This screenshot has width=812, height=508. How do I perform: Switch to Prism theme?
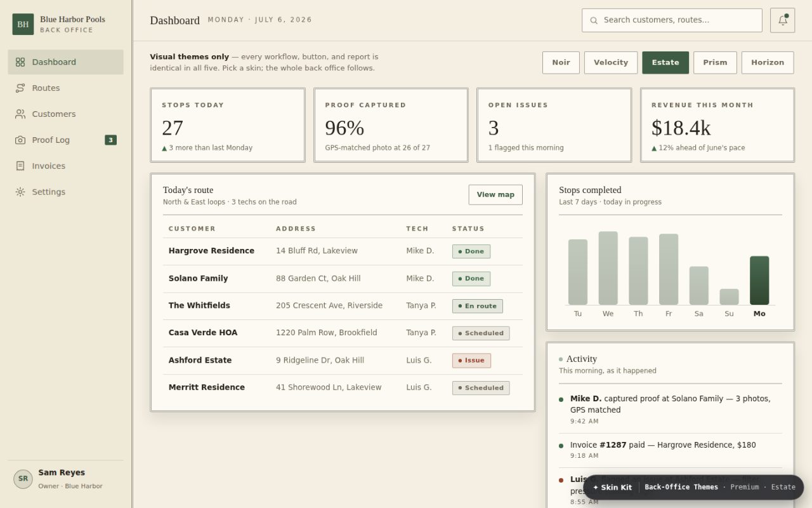tap(715, 63)
